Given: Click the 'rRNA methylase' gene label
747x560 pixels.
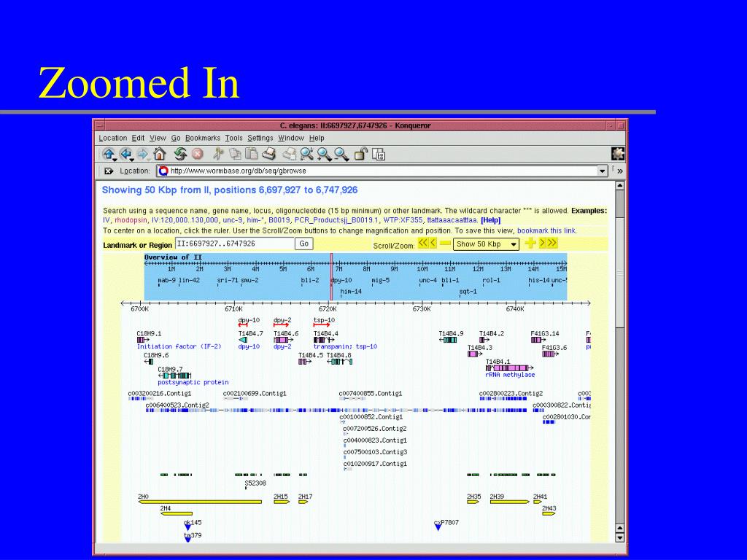Looking at the screenshot, I should tap(510, 375).
